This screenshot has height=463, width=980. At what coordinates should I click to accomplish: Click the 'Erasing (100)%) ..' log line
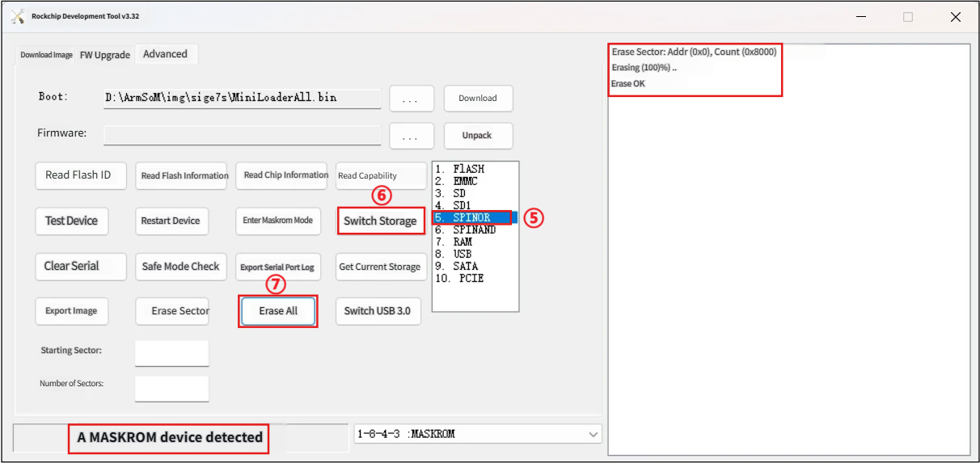(x=644, y=68)
